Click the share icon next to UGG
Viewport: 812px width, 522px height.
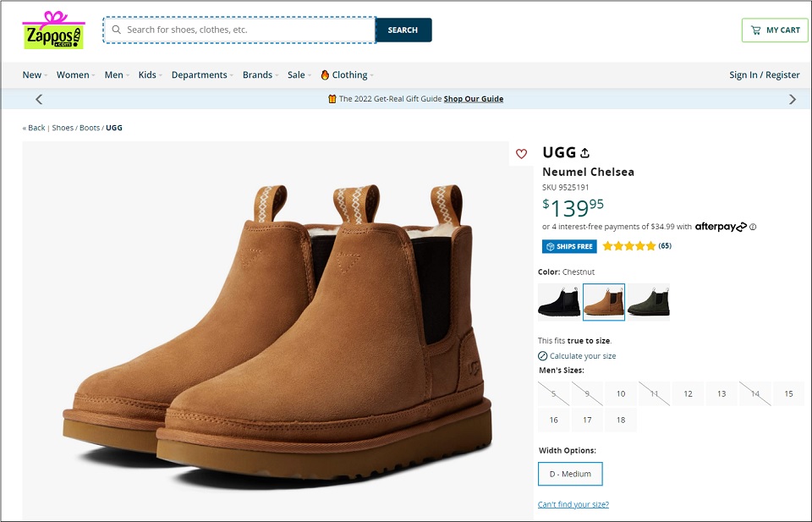[584, 153]
